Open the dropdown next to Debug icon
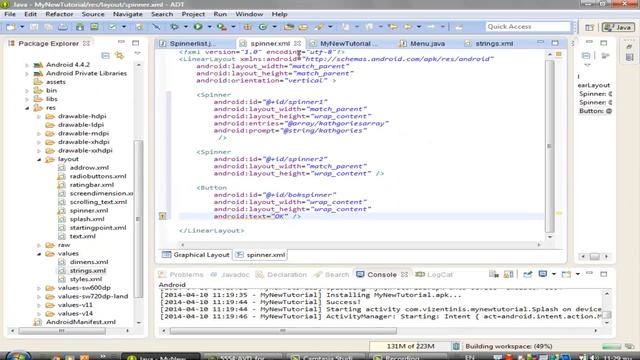Screen dimensions: 640x360 point(185,27)
